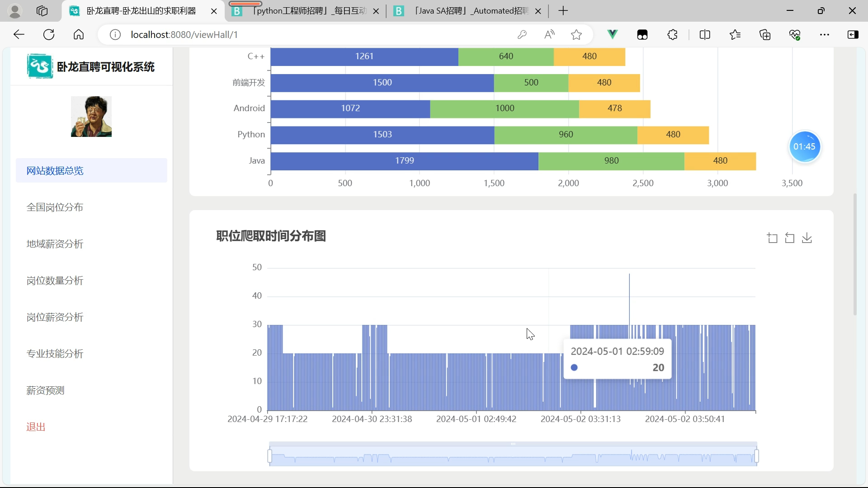Image resolution: width=868 pixels, height=488 pixels.
Task: Open the tab actions workspace icon
Action: [x=42, y=11]
